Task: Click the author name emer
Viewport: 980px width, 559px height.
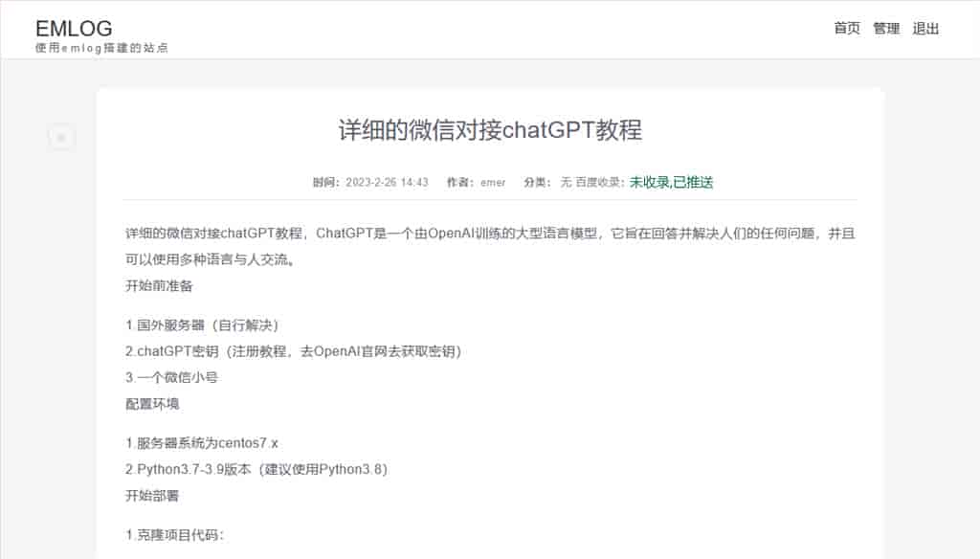Action: pyautogui.click(x=493, y=183)
